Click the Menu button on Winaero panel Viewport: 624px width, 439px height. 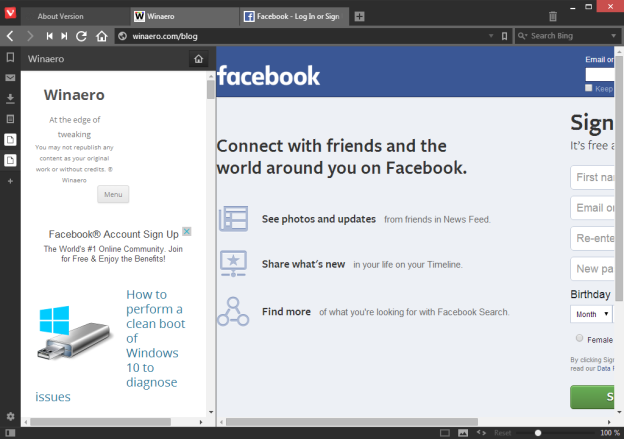113,194
